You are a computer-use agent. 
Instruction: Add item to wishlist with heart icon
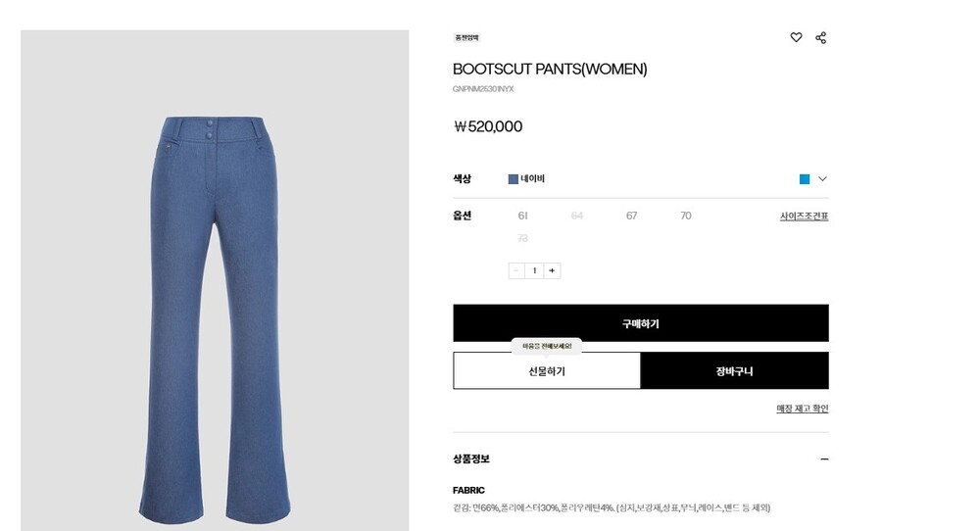[x=796, y=37]
